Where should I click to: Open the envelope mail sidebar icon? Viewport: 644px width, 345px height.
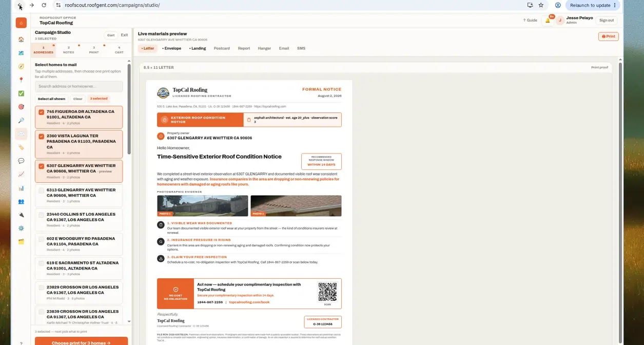21,134
